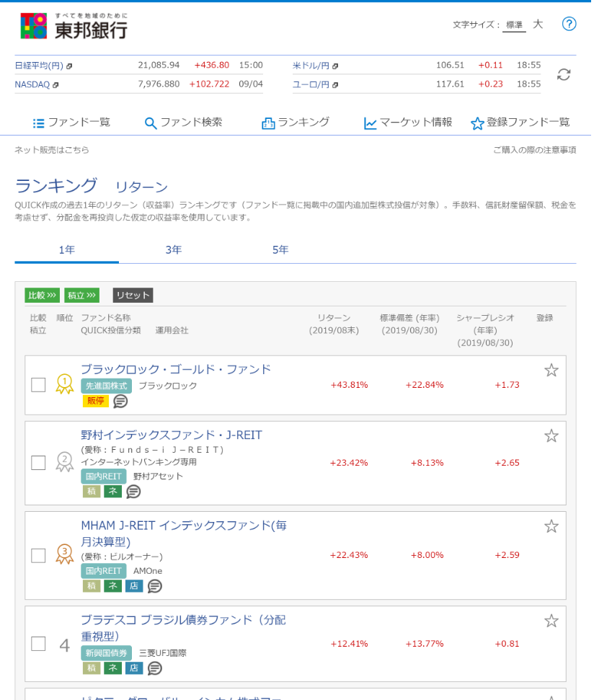Check the box for ブラックロック・ゴールド・ファンド
The image size is (594, 700).
click(x=38, y=385)
